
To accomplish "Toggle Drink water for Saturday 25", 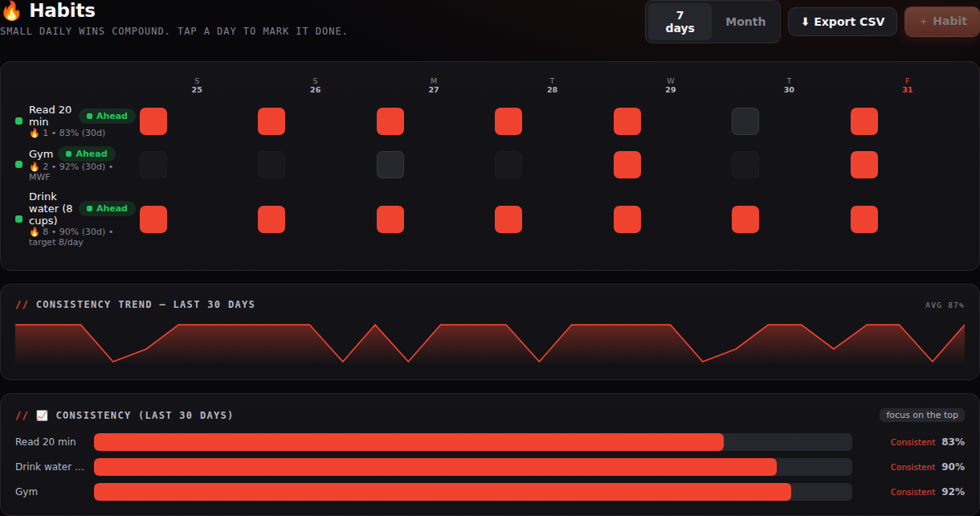I will 153,219.
